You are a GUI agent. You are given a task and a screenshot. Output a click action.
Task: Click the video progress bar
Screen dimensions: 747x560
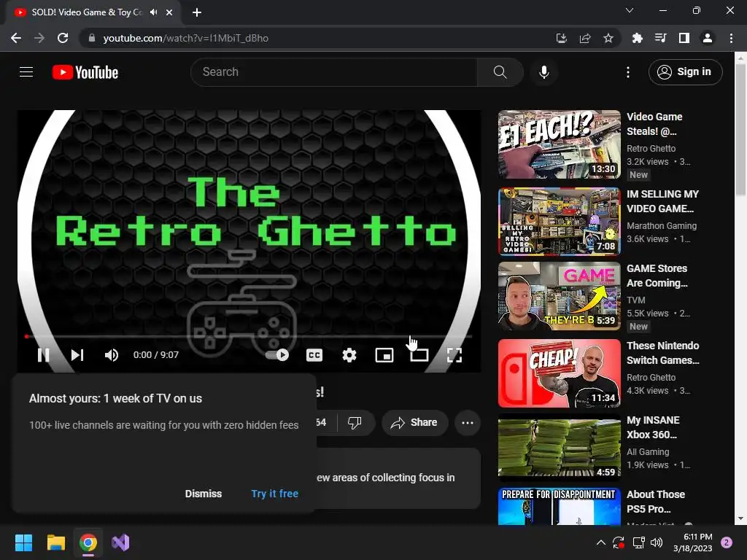[x=249, y=336]
